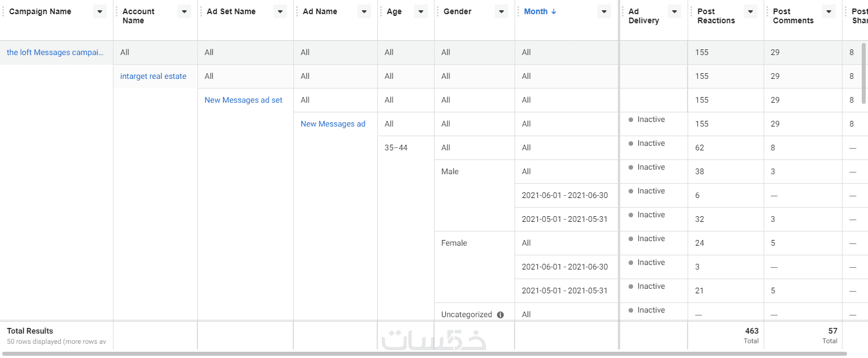Open the New Messages ad set link
Screen dimensions: 868x358
point(243,100)
